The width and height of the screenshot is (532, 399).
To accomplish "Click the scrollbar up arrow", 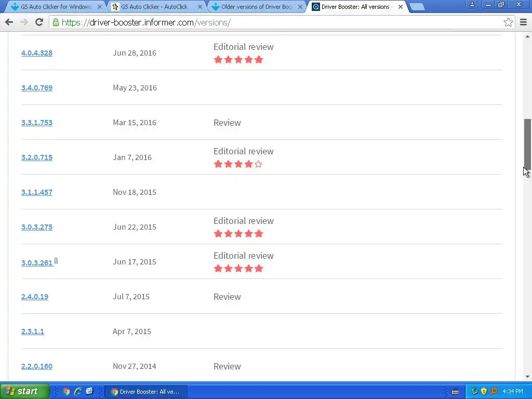I will point(527,36).
